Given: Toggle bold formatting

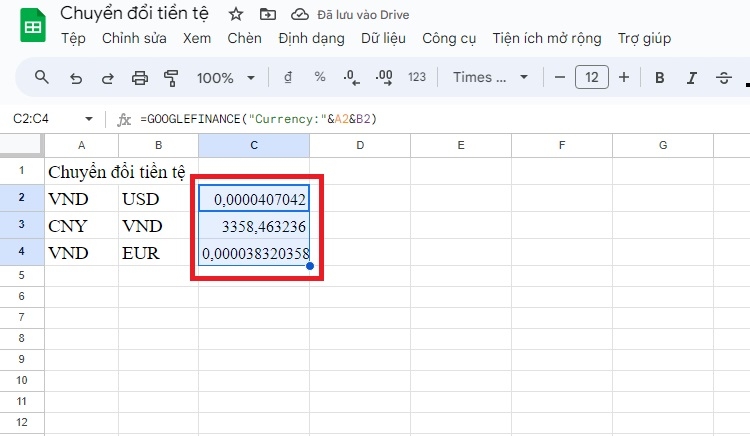Looking at the screenshot, I should [660, 77].
